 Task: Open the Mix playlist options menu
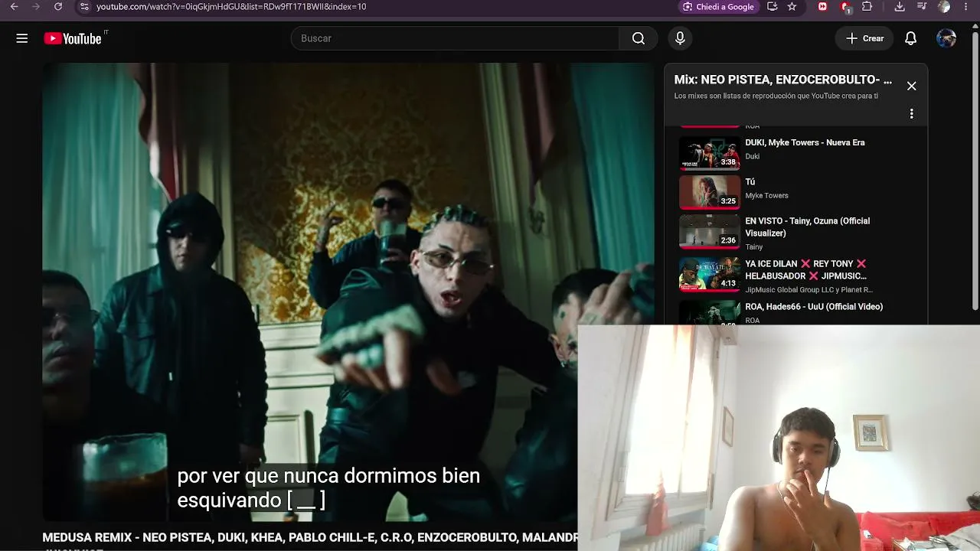click(x=911, y=114)
